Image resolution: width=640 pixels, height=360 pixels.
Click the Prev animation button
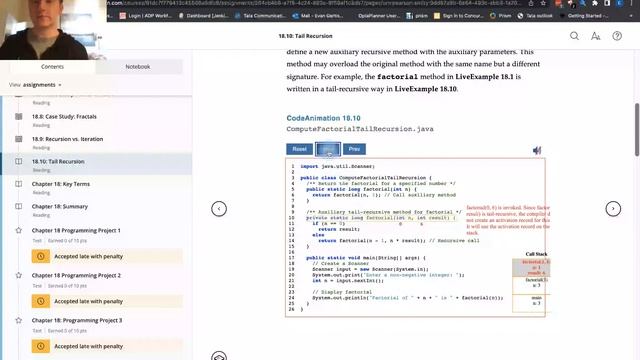(x=354, y=149)
